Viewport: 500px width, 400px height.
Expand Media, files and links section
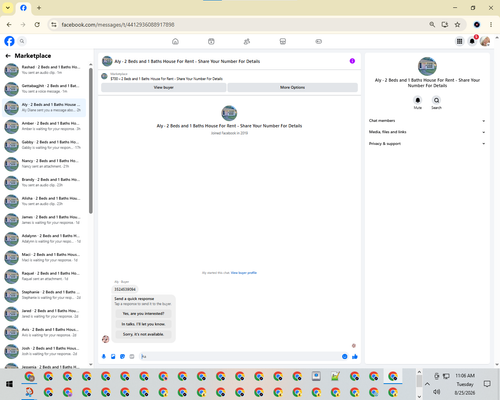[427, 132]
